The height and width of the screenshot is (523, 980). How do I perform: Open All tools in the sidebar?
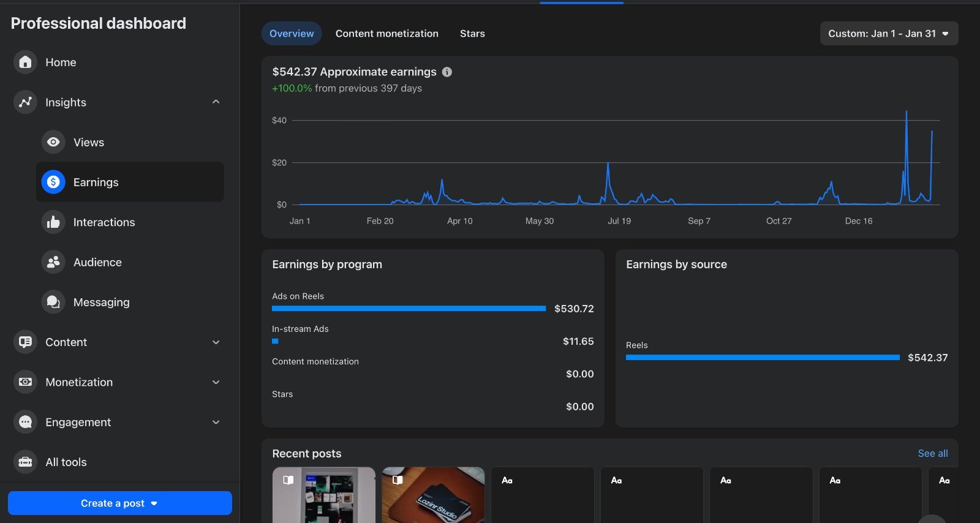click(x=119, y=462)
